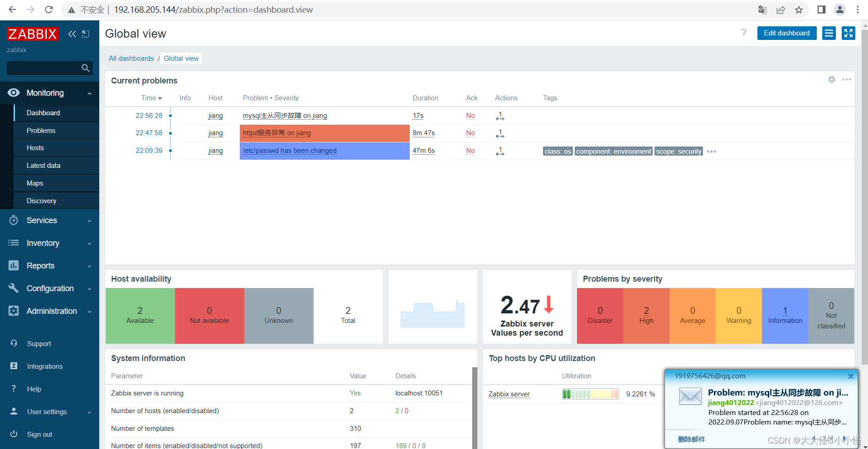The height and width of the screenshot is (449, 868).
Task: Open Zabbix server host link
Action: (x=509, y=394)
